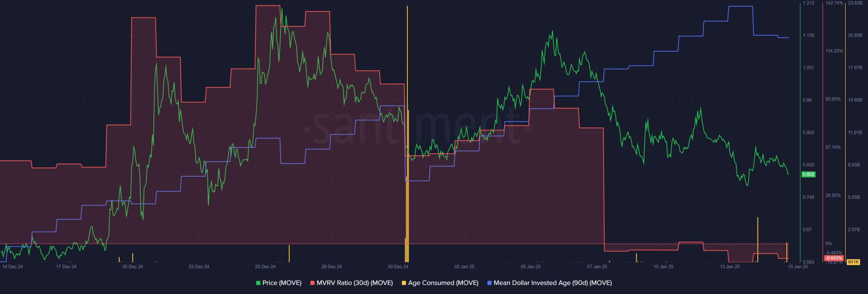Screen dimensions: 868x294
Task: Click the yellow 841K age consumed tag
Action: click(x=853, y=262)
